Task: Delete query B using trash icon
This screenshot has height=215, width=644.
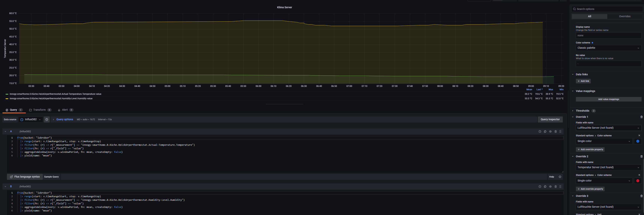Action: [x=555, y=187]
